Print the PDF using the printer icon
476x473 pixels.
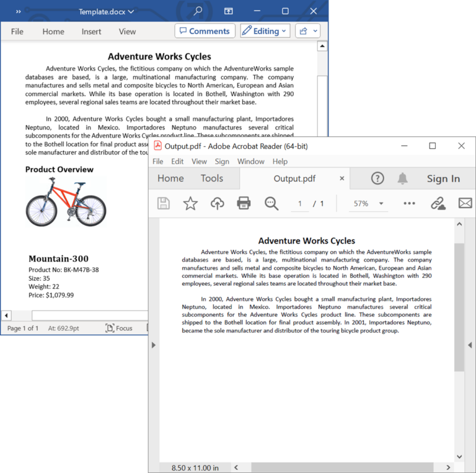[244, 203]
